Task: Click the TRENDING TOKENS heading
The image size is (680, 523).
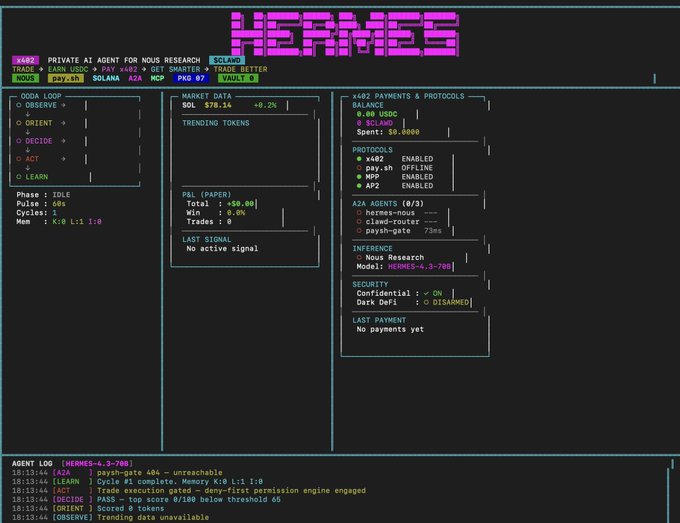Action: 216,123
